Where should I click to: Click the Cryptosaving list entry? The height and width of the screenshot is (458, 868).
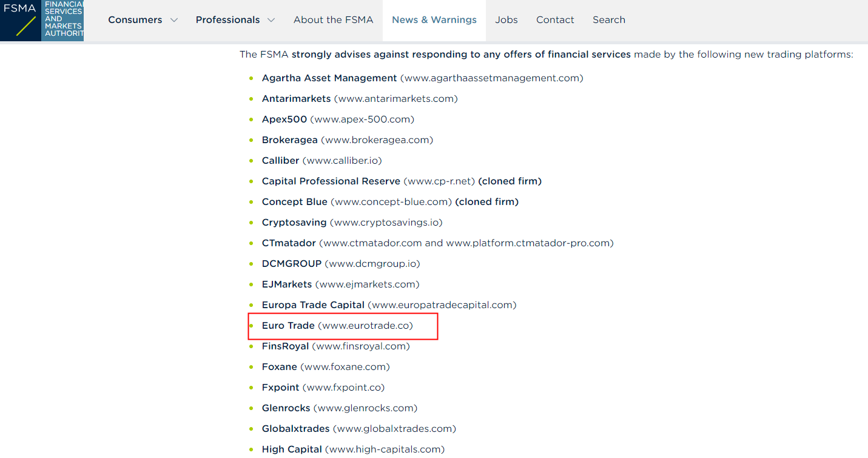pos(352,223)
